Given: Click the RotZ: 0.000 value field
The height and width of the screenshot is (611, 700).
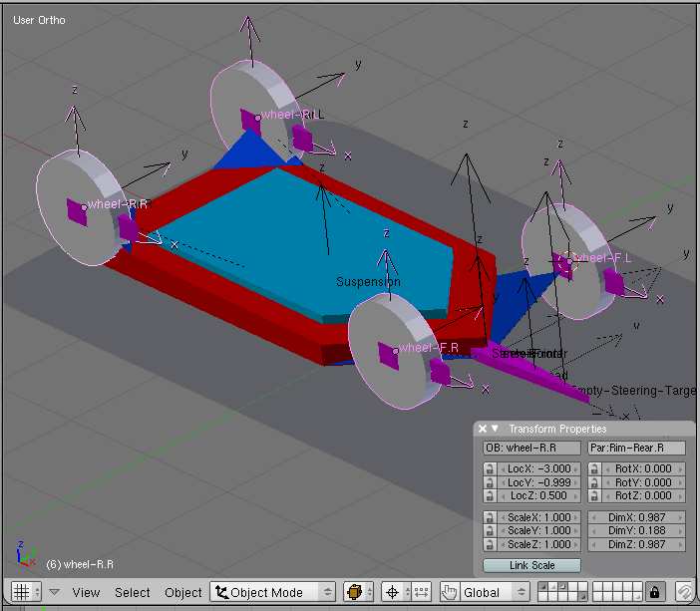Looking at the screenshot, I should coord(643,495).
